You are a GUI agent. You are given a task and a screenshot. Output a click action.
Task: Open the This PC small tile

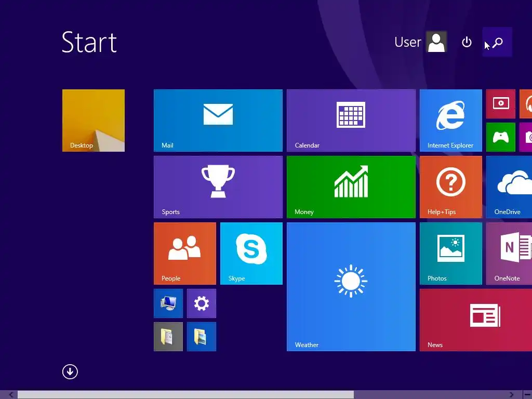tap(168, 303)
